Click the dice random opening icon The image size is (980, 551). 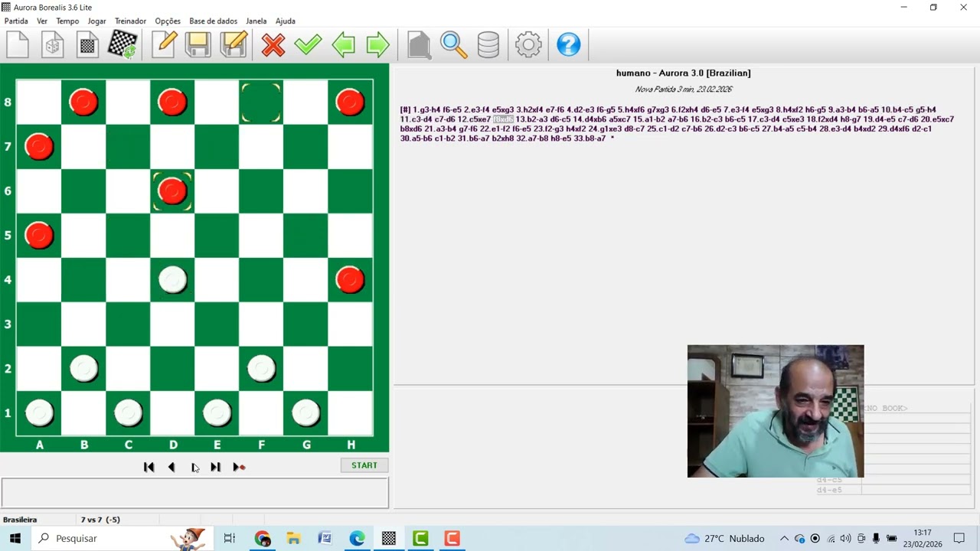tap(53, 44)
